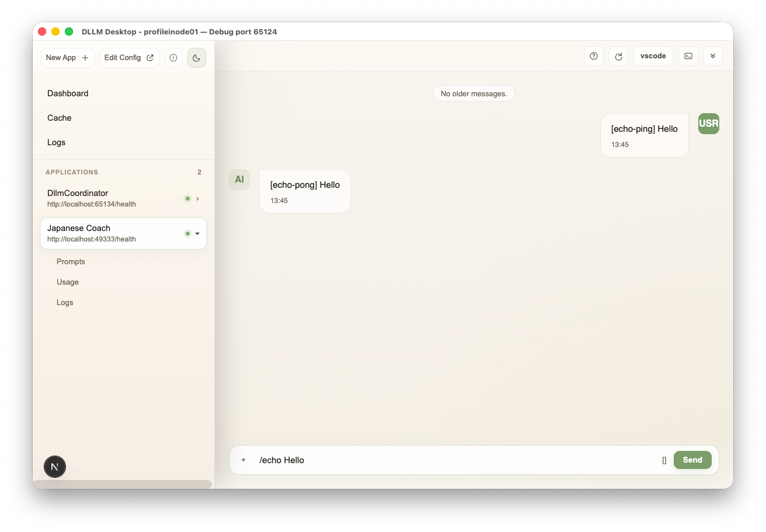Collapse Japanese Coach with its down arrow
Image resolution: width=766 pixels, height=532 pixels.
click(197, 234)
